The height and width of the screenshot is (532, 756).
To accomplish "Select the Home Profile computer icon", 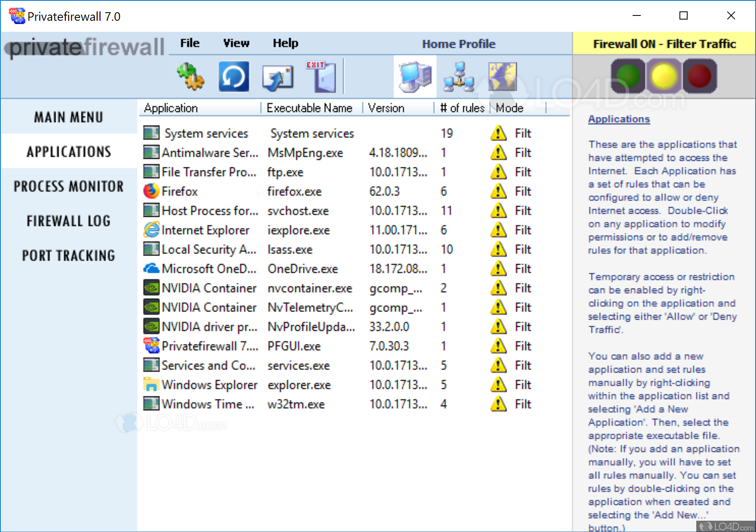I will (414, 76).
